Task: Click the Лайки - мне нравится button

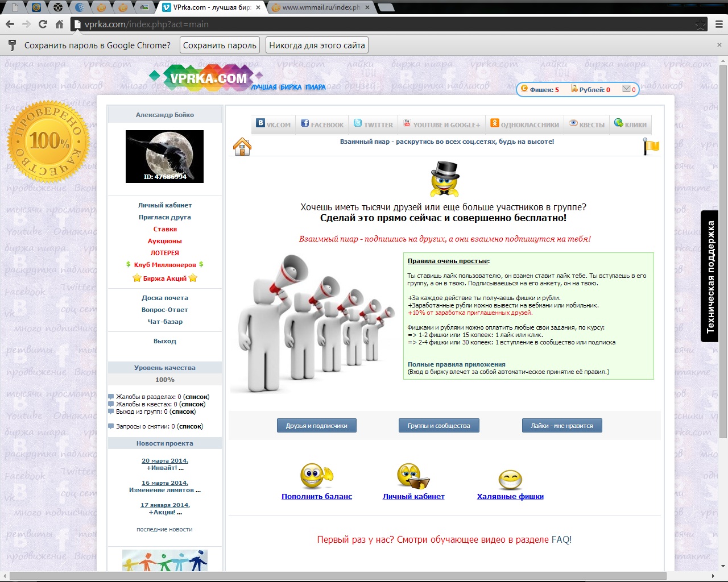Action: [562, 426]
